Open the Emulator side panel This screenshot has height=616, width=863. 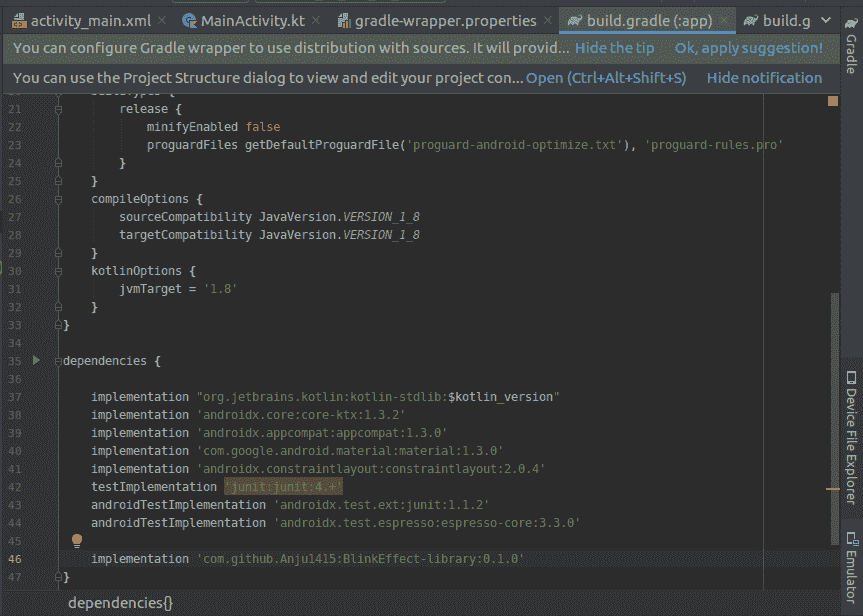[x=851, y=565]
